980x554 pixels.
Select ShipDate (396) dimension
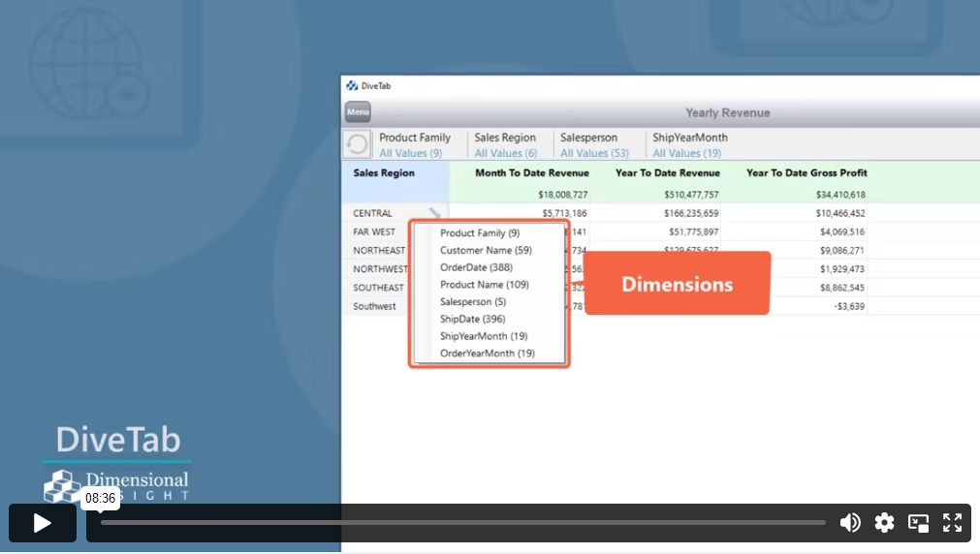click(472, 319)
